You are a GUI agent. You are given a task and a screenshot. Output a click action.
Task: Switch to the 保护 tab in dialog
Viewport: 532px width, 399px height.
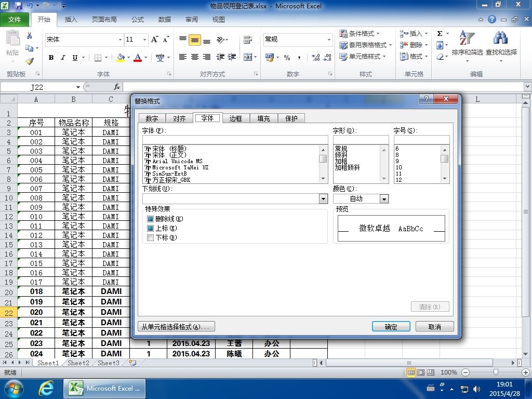pyautogui.click(x=291, y=118)
